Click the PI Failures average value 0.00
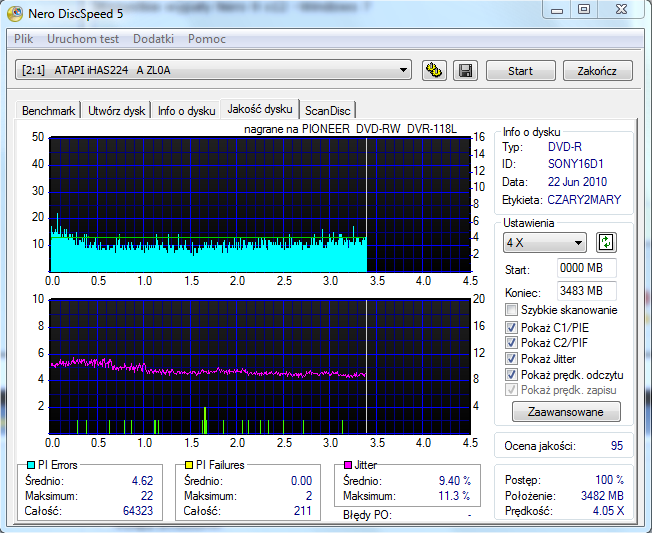Viewport: 652px width, 533px height. point(301,481)
